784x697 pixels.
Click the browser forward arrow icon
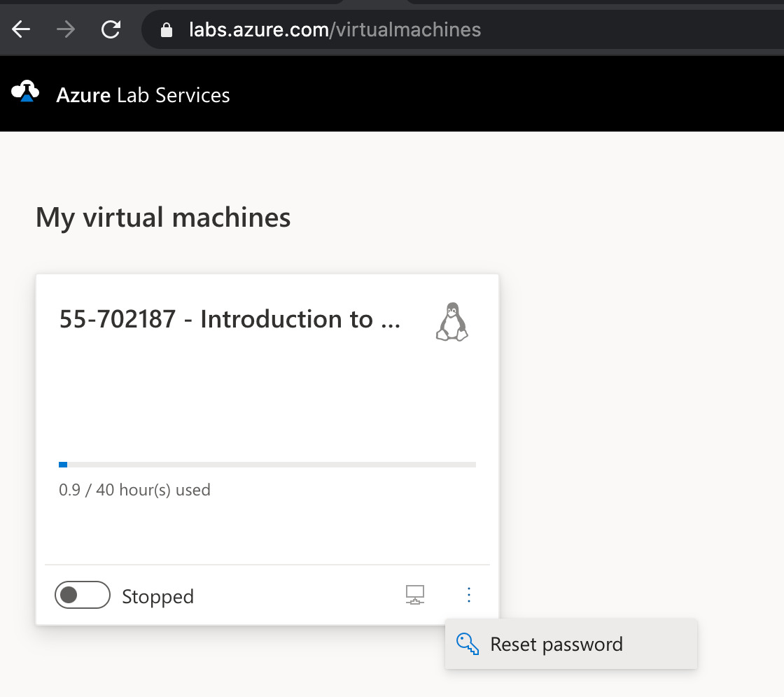pyautogui.click(x=65, y=29)
